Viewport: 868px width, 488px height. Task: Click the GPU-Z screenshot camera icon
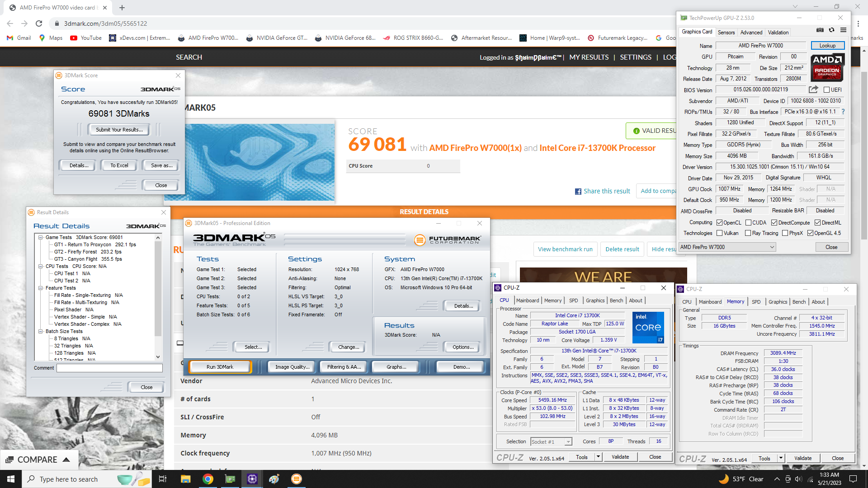point(820,30)
